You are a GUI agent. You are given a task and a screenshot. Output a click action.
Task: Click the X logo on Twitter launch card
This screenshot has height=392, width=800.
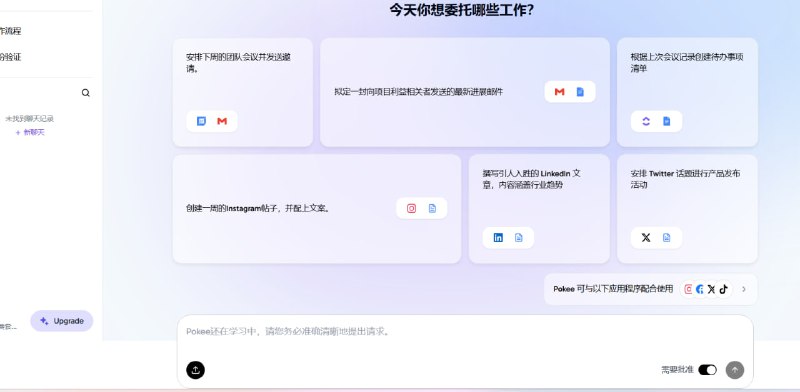(646, 237)
